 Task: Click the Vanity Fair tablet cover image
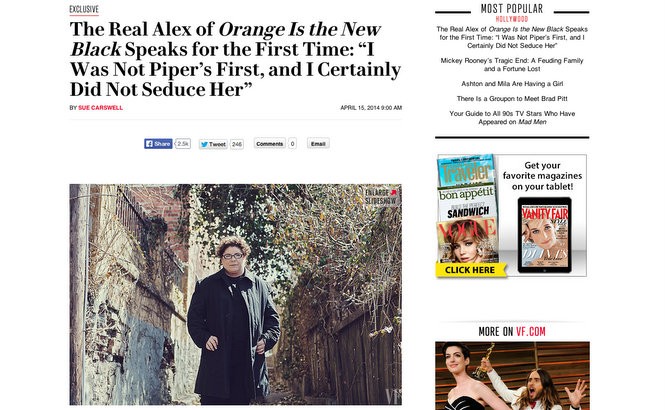545,235
